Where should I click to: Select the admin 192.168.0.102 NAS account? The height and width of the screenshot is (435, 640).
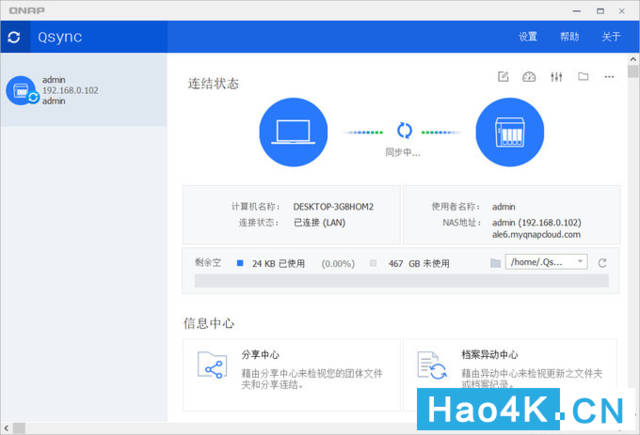pyautogui.click(x=84, y=90)
